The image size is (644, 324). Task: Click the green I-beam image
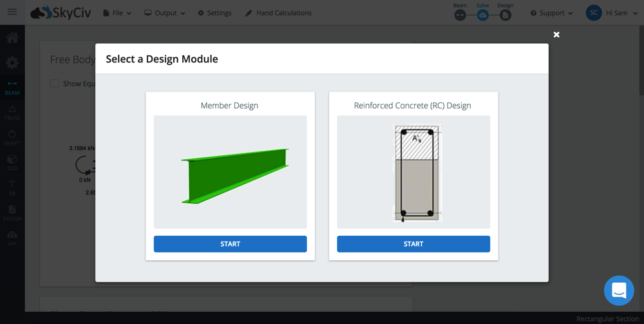[235, 176]
